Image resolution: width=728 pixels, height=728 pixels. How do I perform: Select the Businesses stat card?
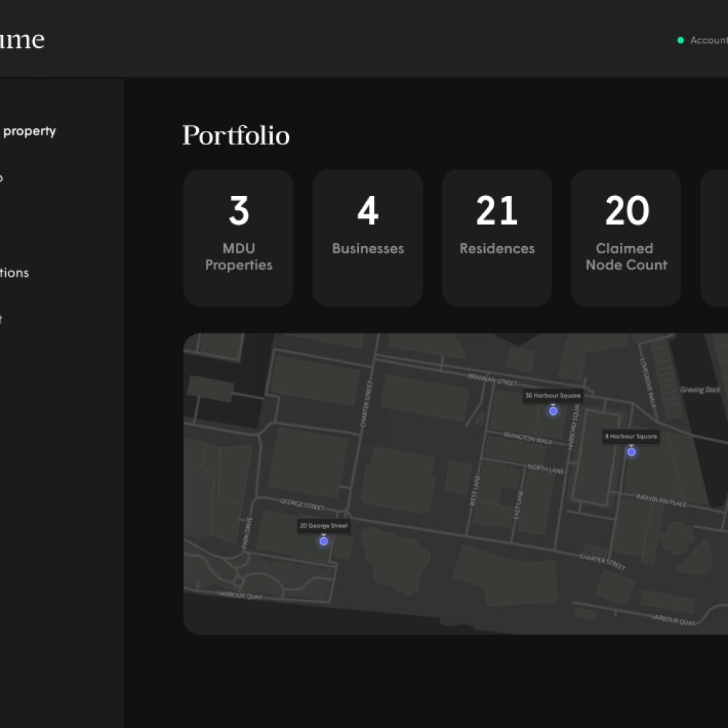[x=368, y=237]
